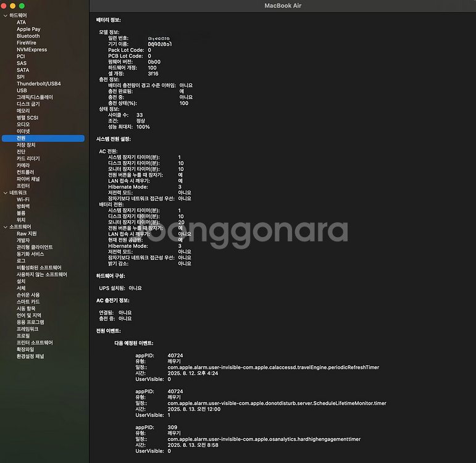
Task: Click the green zoom window button
Action: [x=22, y=6]
